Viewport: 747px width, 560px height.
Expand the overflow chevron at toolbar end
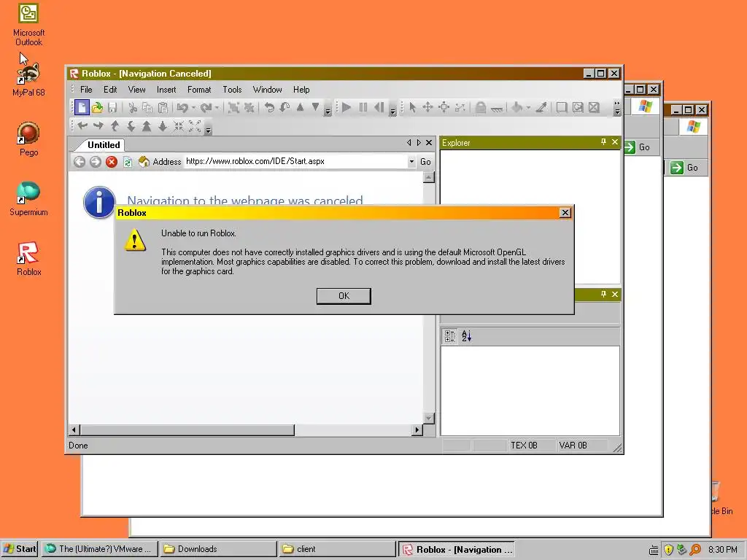coord(617,108)
